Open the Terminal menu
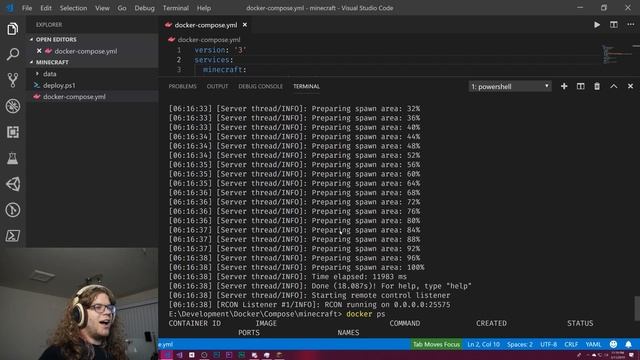640x360 pixels. click(176, 8)
